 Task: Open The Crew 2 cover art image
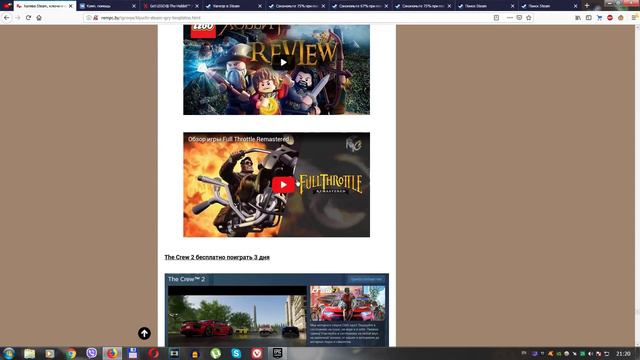pyautogui.click(x=348, y=304)
